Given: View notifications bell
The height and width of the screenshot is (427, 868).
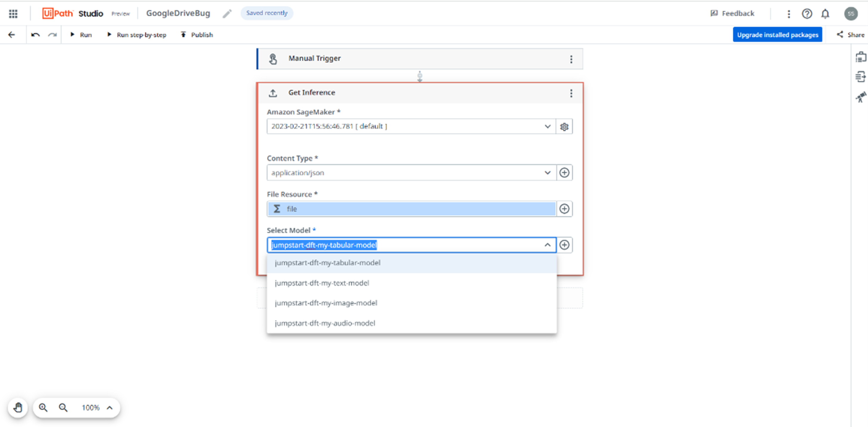Looking at the screenshot, I should point(825,13).
